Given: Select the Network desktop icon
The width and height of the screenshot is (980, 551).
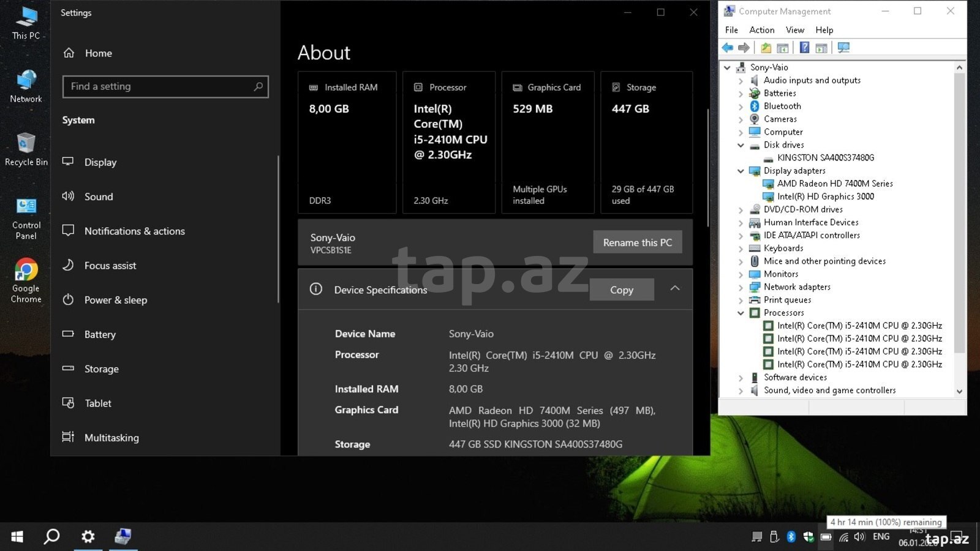Looking at the screenshot, I should 26,86.
